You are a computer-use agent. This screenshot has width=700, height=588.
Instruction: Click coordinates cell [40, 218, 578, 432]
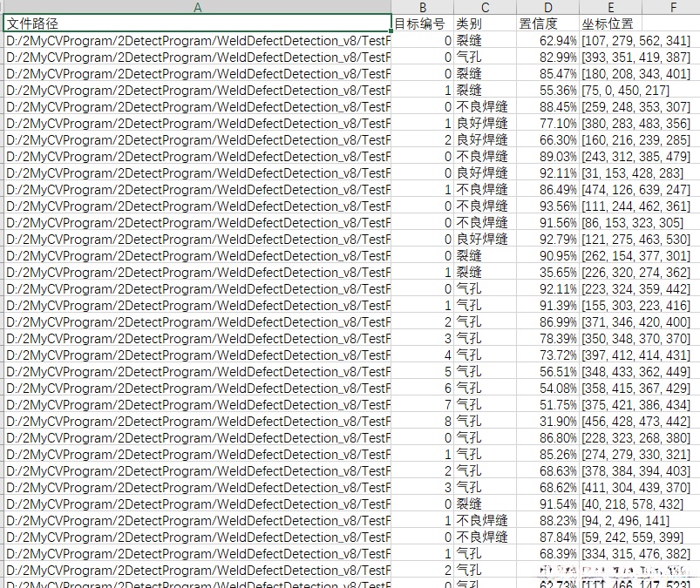pyautogui.click(x=633, y=504)
